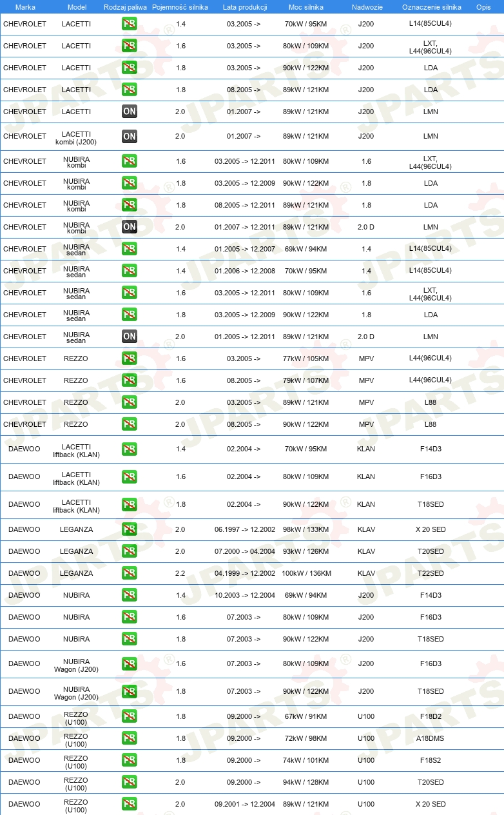Click the PB icon for Daewoo Nubira Wagon (J200) 1.6

[x=130, y=664]
